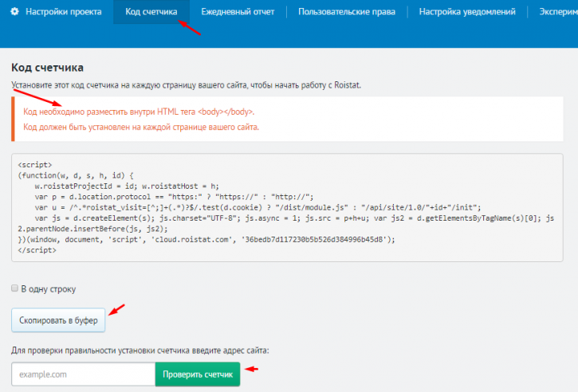
Task: Open the partially visible Эксперименты tab
Action: pyautogui.click(x=558, y=12)
